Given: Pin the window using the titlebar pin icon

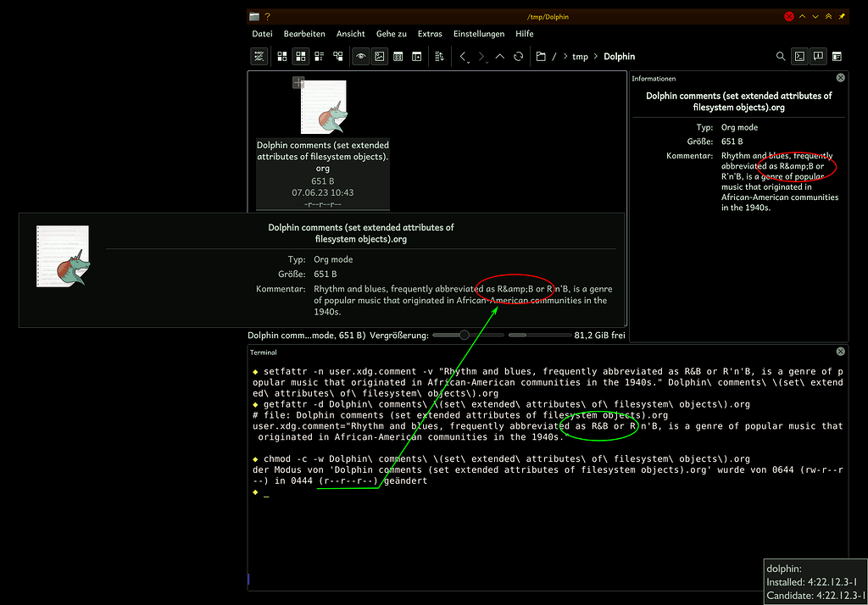Looking at the screenshot, I should pyautogui.click(x=841, y=16).
